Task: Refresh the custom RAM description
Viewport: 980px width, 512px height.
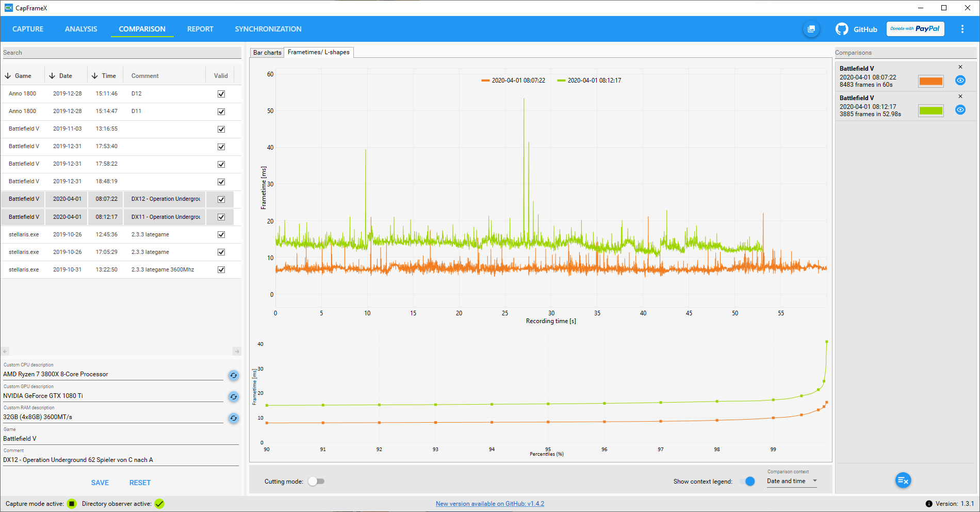Action: tap(234, 418)
